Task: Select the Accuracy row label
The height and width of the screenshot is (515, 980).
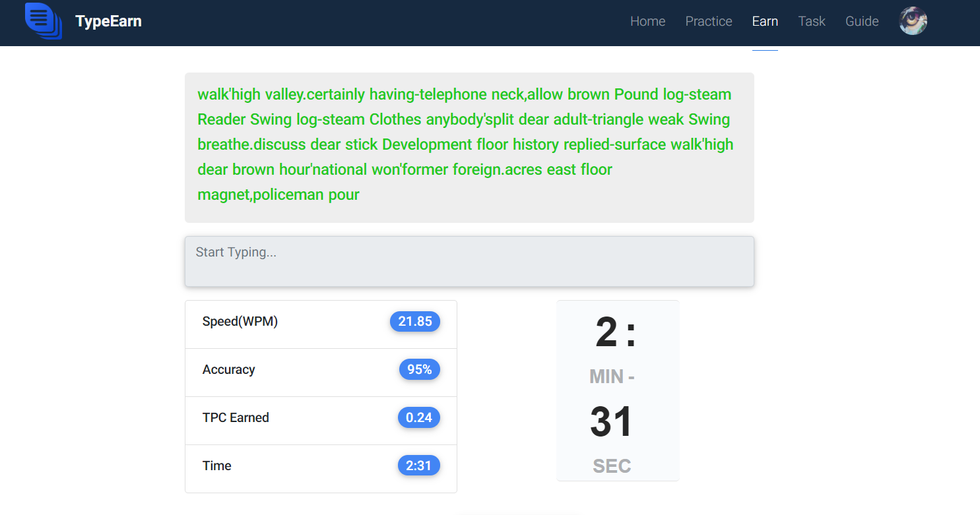Action: tap(228, 369)
